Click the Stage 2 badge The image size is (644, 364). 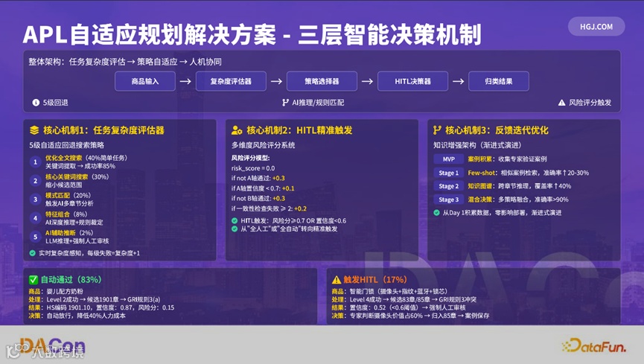[x=448, y=186]
